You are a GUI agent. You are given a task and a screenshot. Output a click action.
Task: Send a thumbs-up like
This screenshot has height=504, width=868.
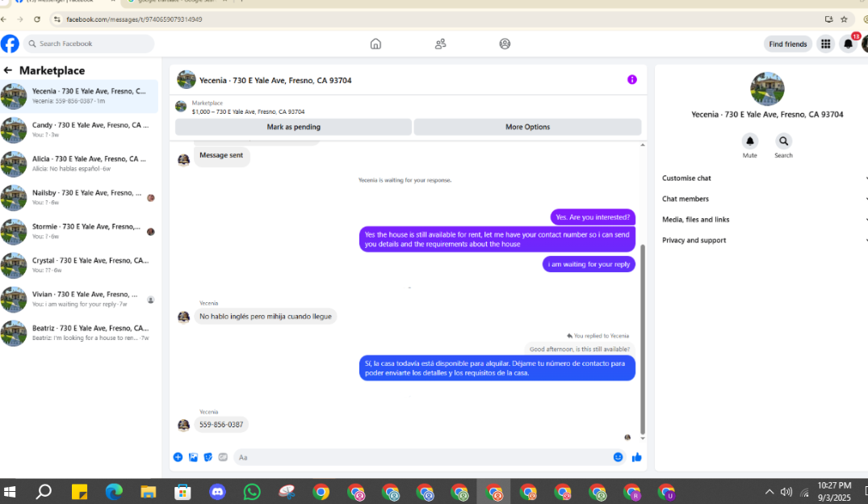[636, 457]
